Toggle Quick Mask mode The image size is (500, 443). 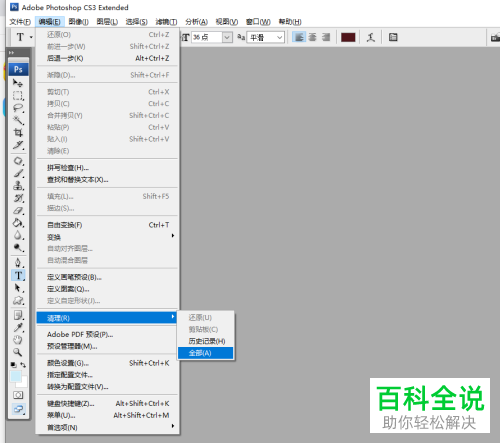[x=18, y=395]
